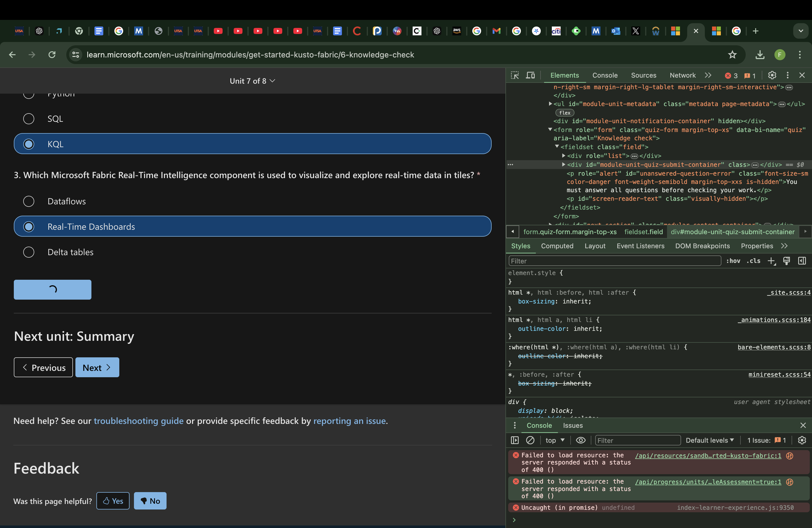Click the fieldset.field breadcrumb
812x528 pixels.
click(x=644, y=232)
